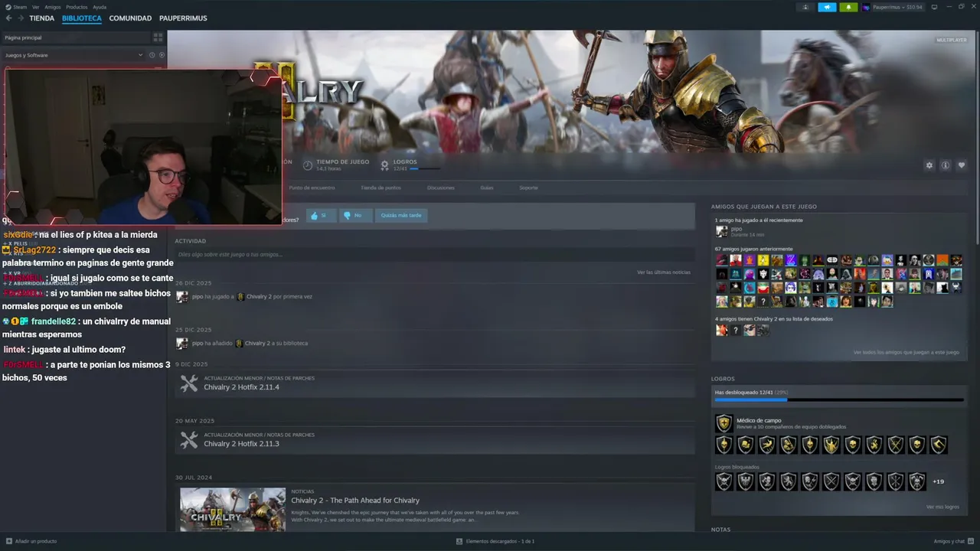
Task: Open the Steam logo menu
Action: click(x=8, y=7)
